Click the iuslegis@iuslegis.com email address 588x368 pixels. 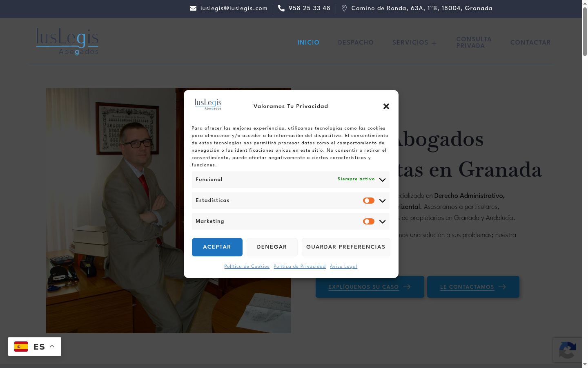click(234, 8)
